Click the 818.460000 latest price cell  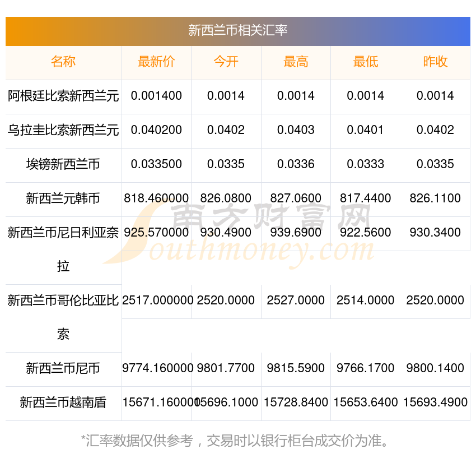pos(156,198)
